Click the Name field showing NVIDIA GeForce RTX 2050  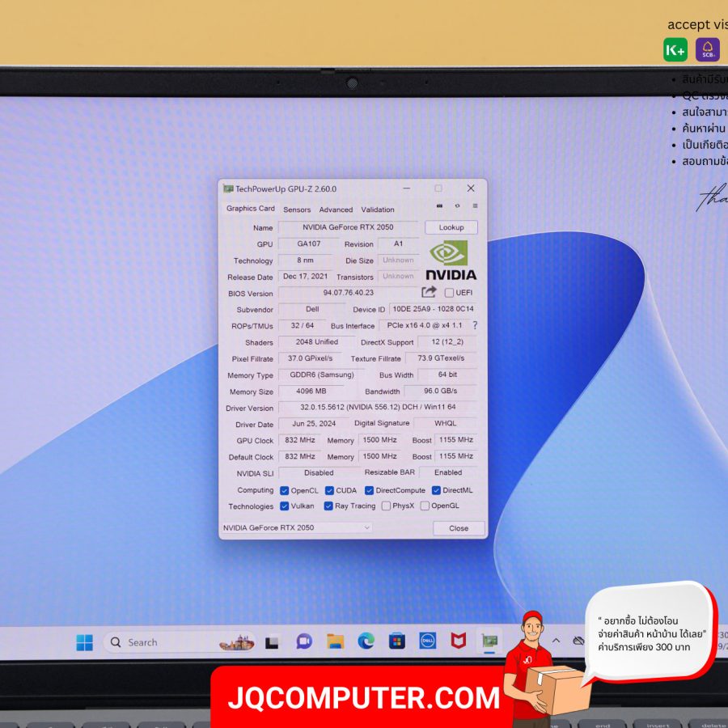click(x=348, y=227)
